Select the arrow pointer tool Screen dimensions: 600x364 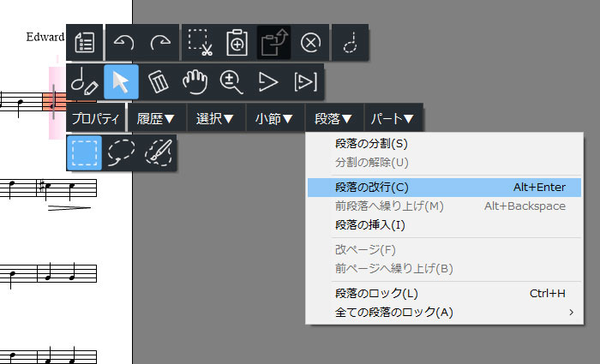(122, 82)
